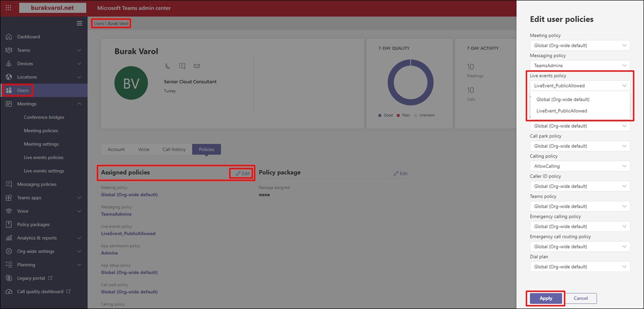Switch to the Call history tab
Screen dimensions: 644x309
[174, 149]
